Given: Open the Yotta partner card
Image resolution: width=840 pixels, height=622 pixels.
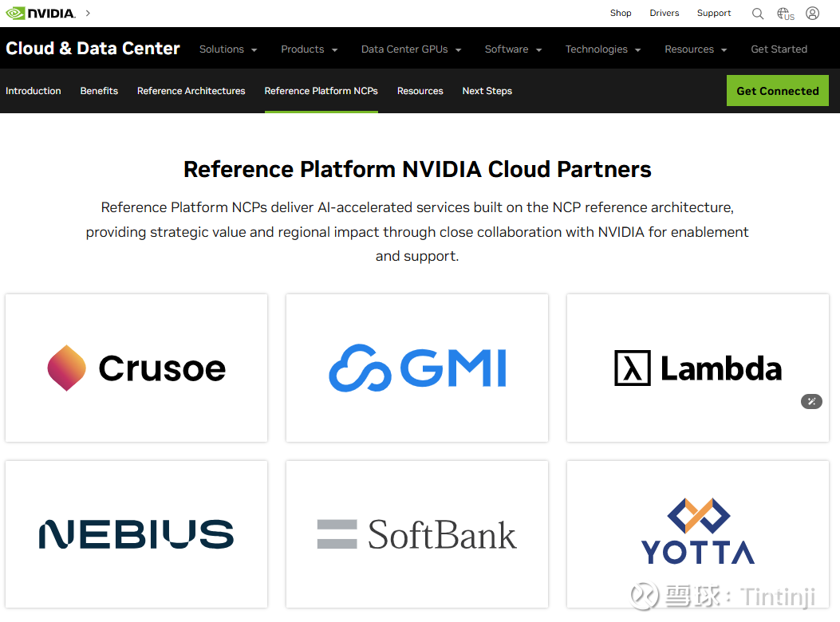Looking at the screenshot, I should coord(698,534).
